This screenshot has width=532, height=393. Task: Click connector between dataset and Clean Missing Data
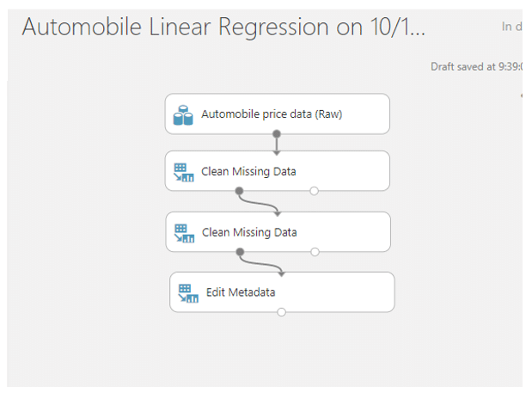277,144
